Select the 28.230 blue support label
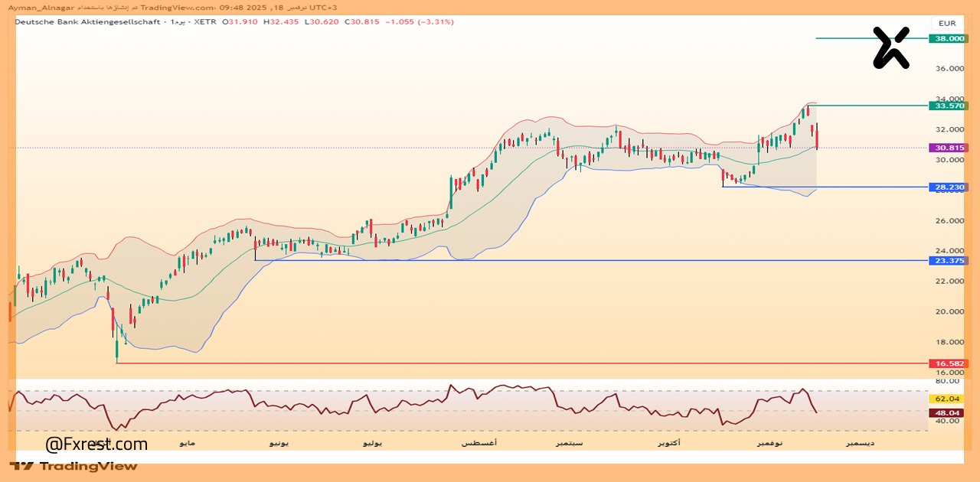This screenshot has width=980, height=482. (x=947, y=187)
